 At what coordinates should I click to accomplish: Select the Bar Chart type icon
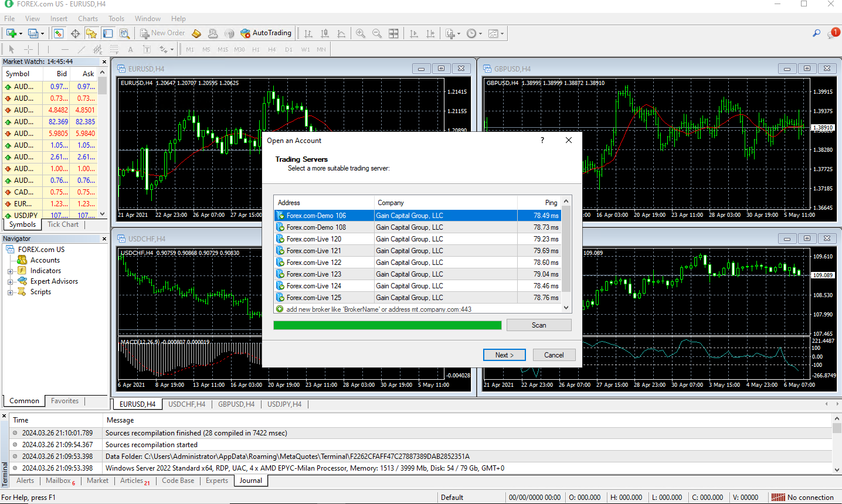(x=308, y=33)
